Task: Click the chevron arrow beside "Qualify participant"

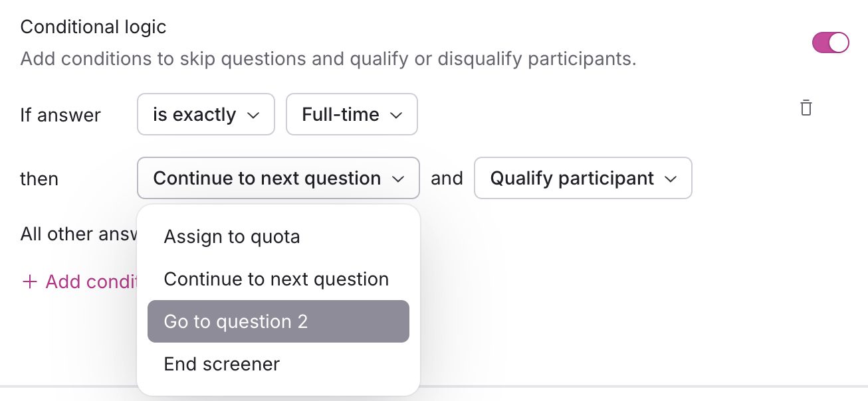Action: tap(671, 179)
